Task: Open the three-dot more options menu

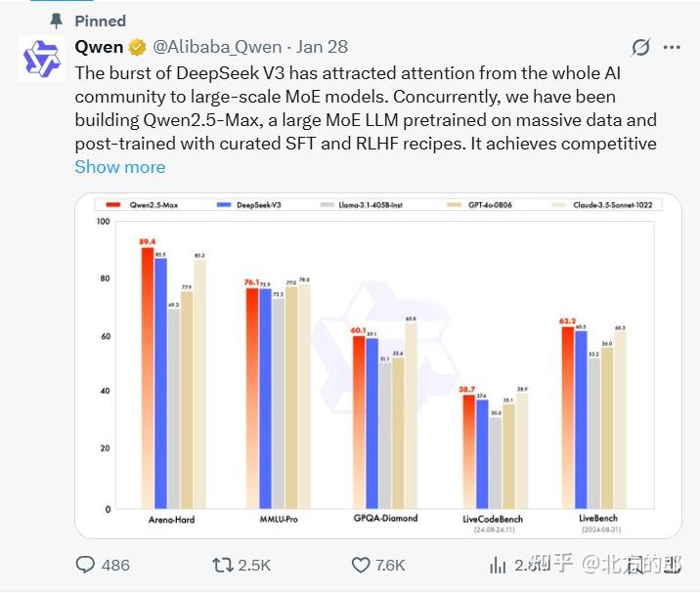Action: coord(672,47)
